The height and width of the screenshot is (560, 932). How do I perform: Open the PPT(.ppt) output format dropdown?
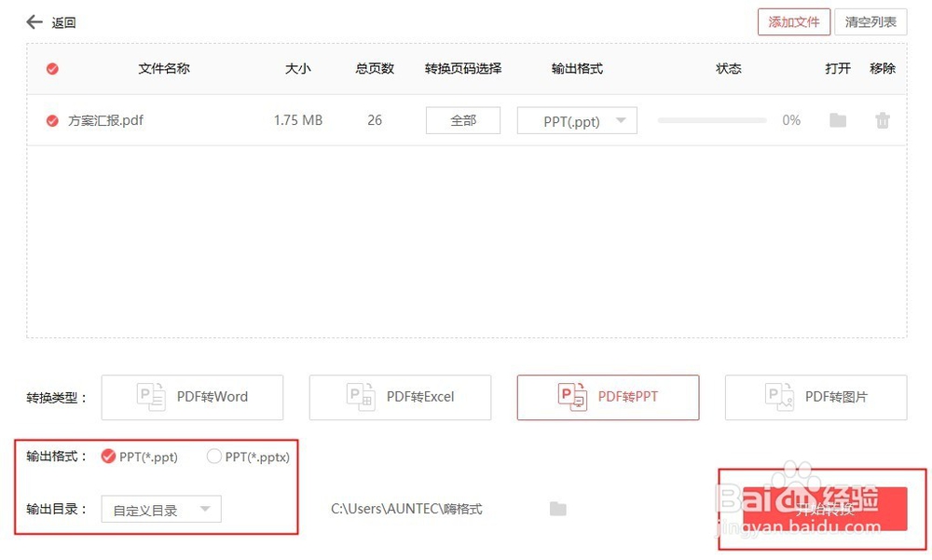(x=576, y=119)
